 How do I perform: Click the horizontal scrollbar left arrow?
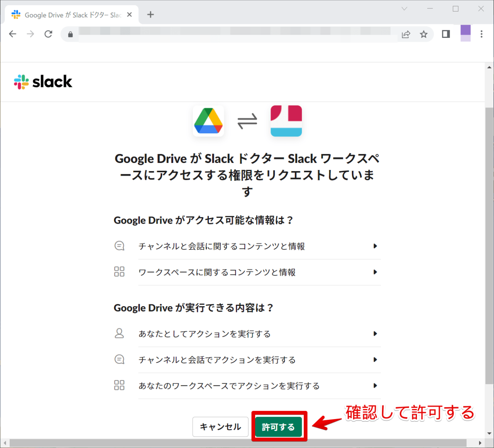[4, 443]
